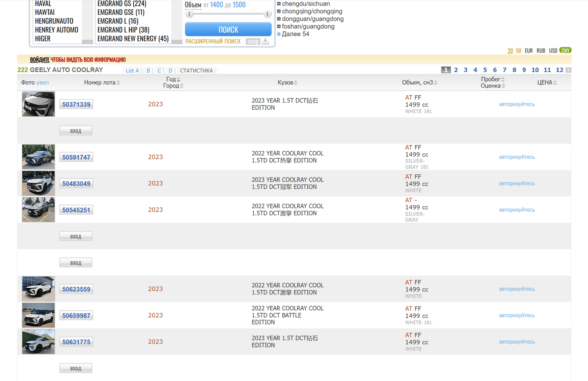
Task: Click the left engine volume slider handle
Action: 189,14
